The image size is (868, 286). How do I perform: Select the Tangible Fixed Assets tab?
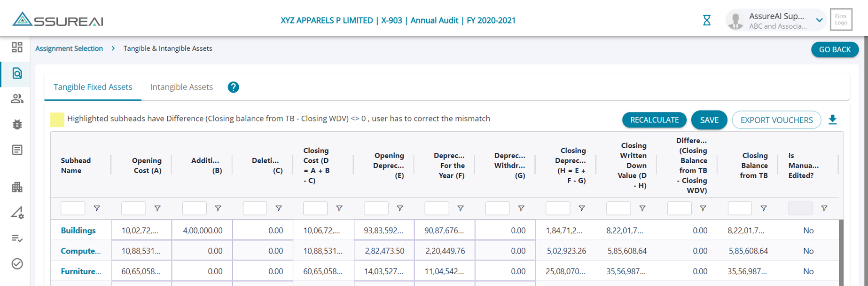93,87
